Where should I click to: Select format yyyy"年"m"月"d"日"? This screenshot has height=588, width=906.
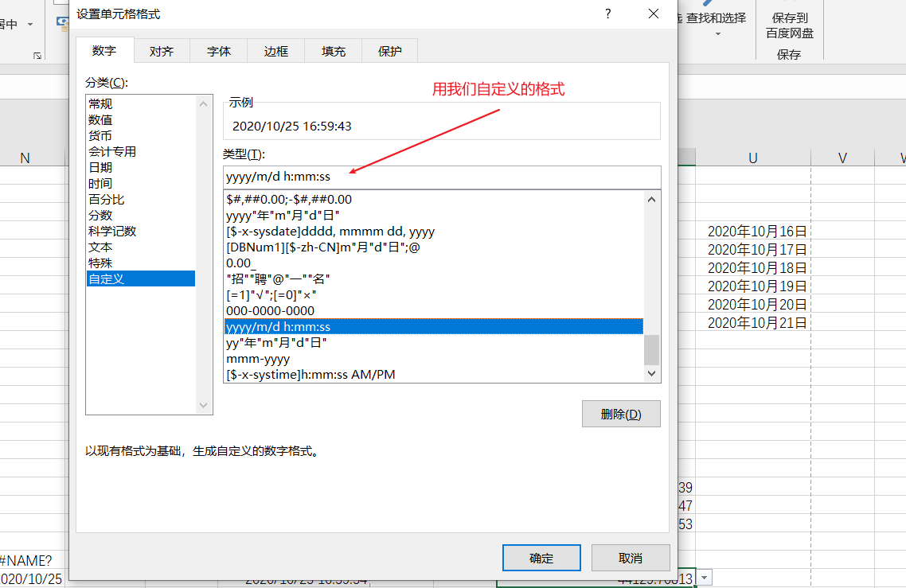[x=433, y=216]
